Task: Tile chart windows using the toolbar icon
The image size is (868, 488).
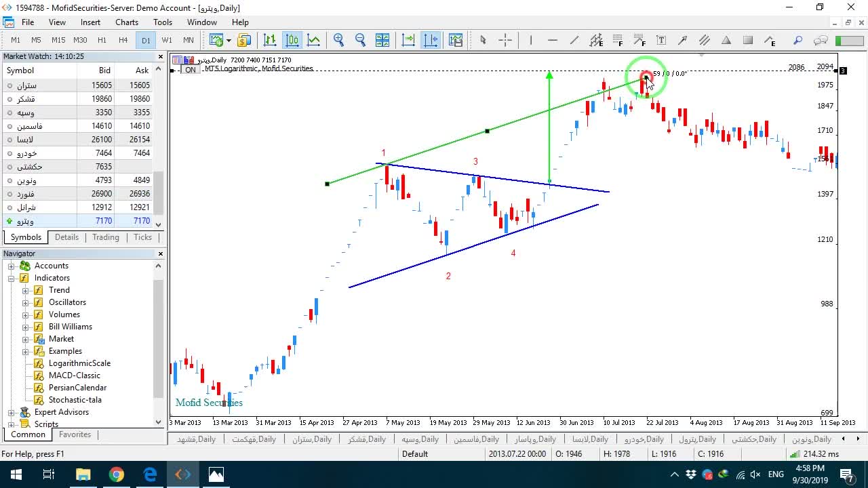Action: 382,40
